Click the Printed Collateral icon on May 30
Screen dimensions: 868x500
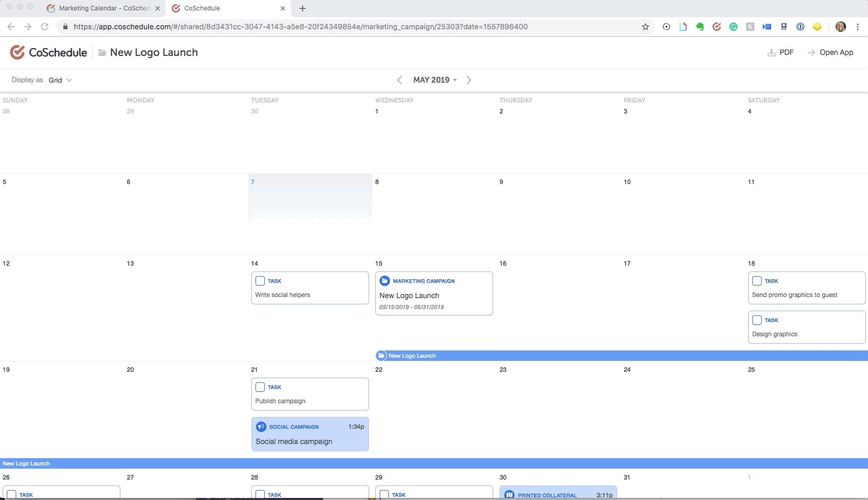(509, 494)
